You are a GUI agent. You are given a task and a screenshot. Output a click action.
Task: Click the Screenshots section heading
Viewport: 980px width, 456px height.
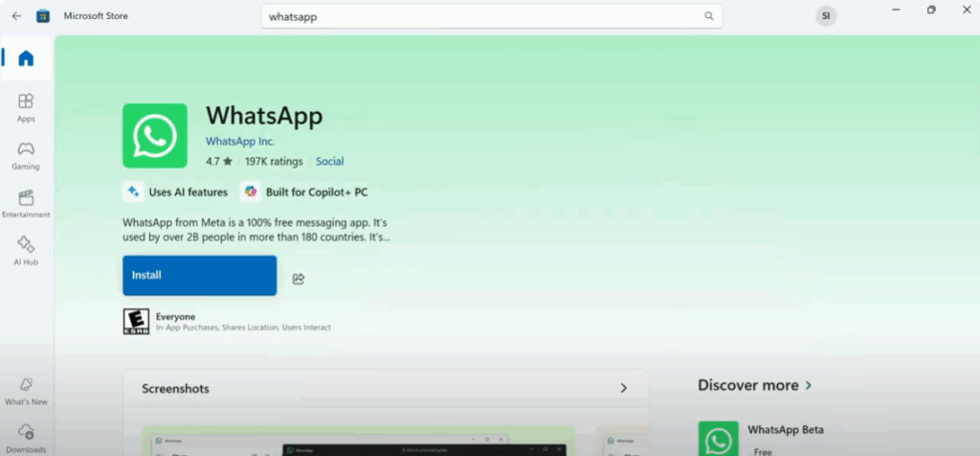pyautogui.click(x=176, y=388)
